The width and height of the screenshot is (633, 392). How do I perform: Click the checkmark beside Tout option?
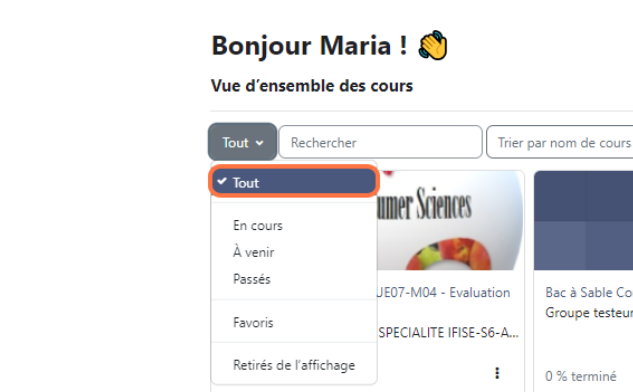click(x=222, y=182)
